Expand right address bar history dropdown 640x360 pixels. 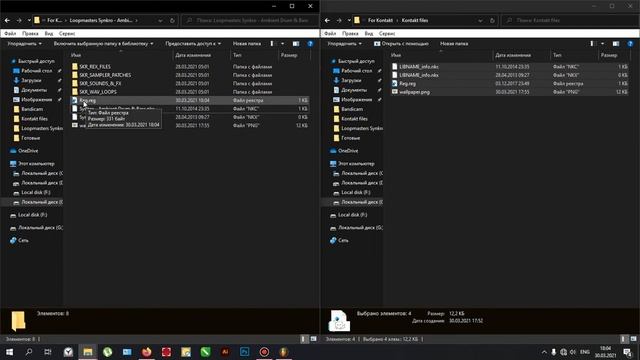tap(480, 20)
